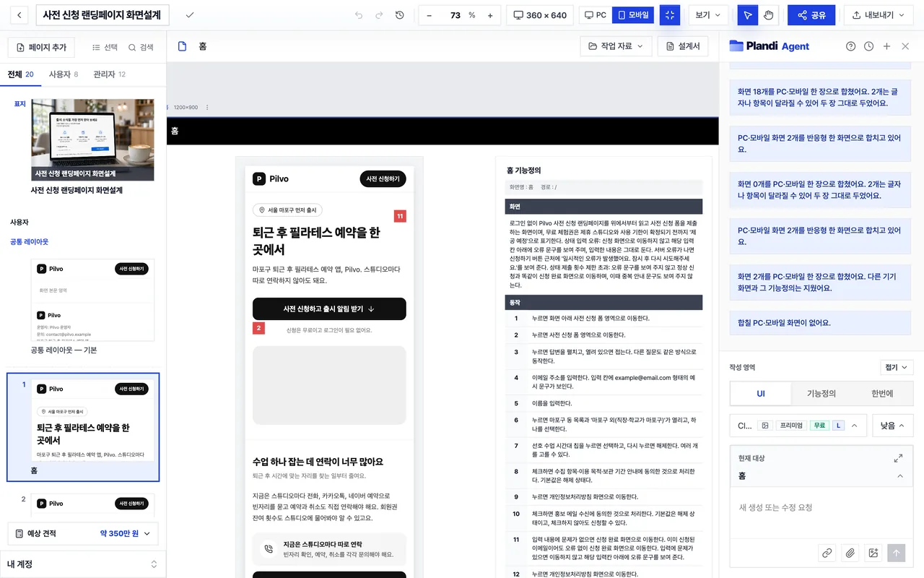Select the 한번에 tab in the writing area
The height and width of the screenshot is (578, 924).
(x=882, y=394)
